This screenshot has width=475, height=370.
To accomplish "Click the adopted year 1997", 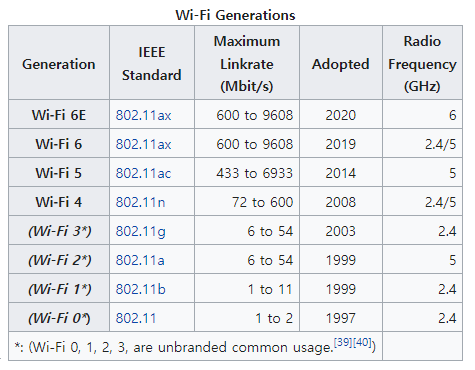I will coord(341,318).
